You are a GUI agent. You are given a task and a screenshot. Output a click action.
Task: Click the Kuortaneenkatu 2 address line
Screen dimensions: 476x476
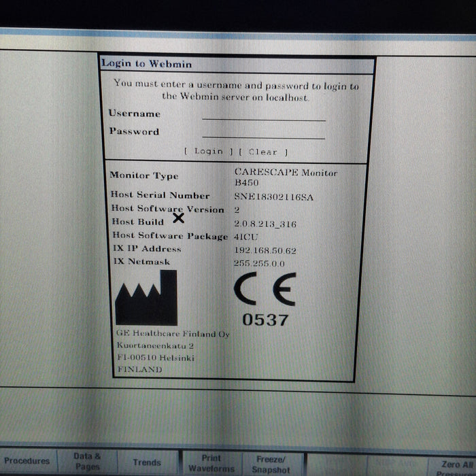[x=155, y=345]
